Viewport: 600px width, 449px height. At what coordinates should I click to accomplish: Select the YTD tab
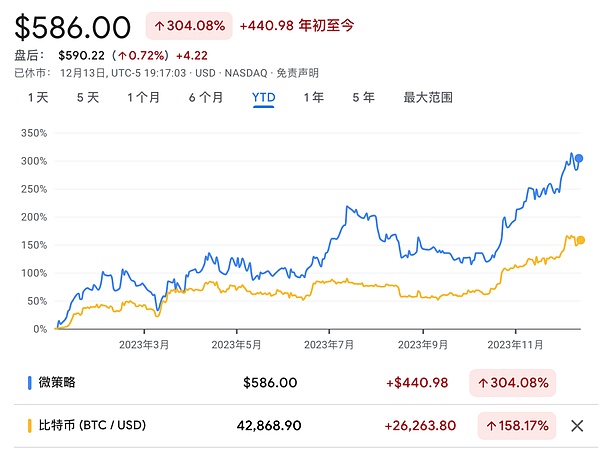point(264,97)
